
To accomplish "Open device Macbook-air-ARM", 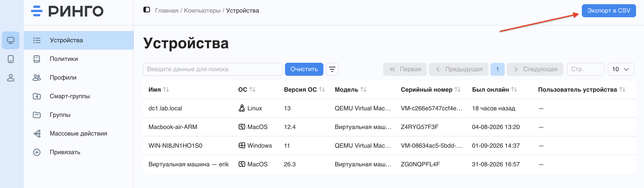I will (x=173, y=127).
